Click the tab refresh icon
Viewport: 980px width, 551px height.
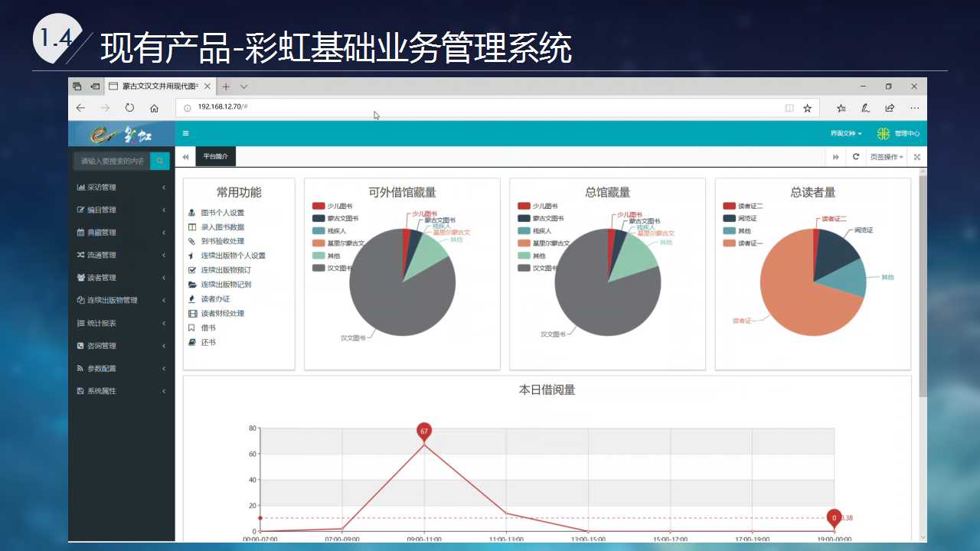click(x=856, y=157)
